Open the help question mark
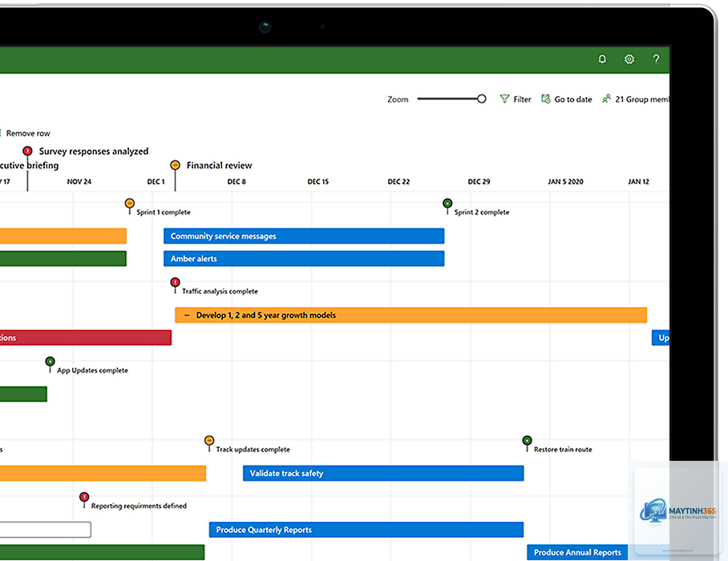This screenshot has width=728, height=561. pos(656,59)
